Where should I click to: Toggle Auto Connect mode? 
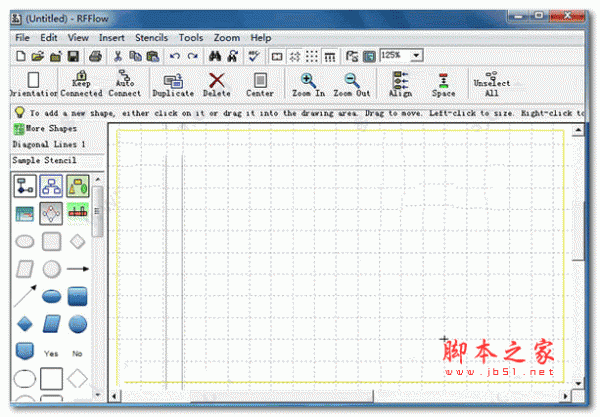125,84
